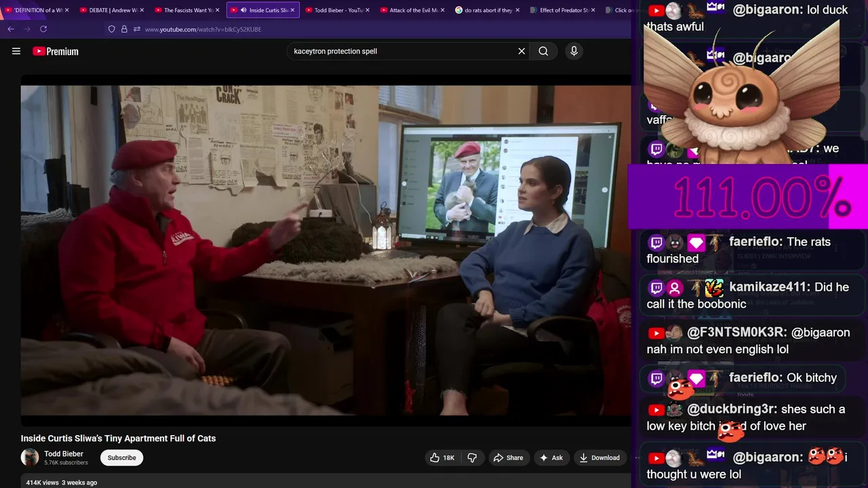Open the YouTube hamburger guide menu
The image size is (868, 488).
click(16, 51)
